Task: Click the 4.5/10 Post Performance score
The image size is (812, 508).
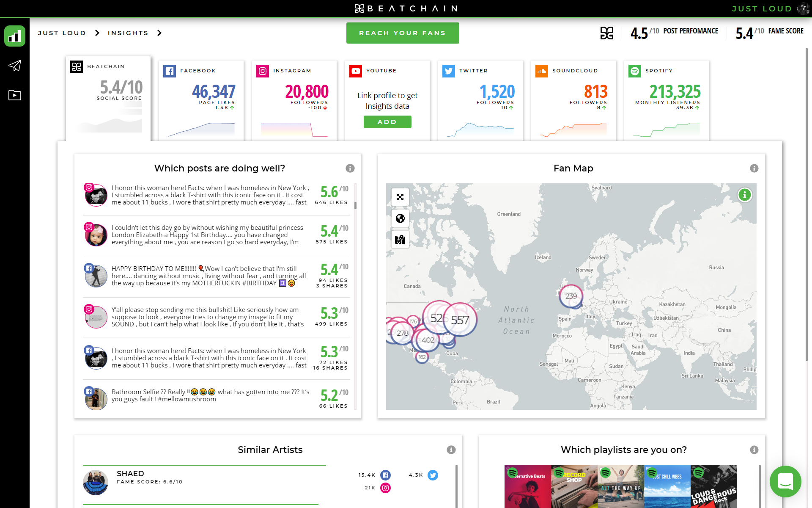Action: [x=645, y=33]
